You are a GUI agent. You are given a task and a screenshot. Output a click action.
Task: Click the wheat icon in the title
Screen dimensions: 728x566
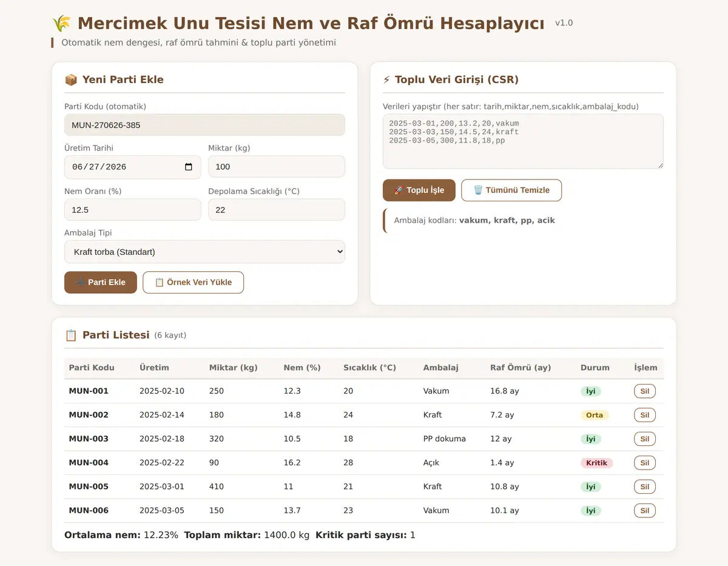tap(61, 24)
